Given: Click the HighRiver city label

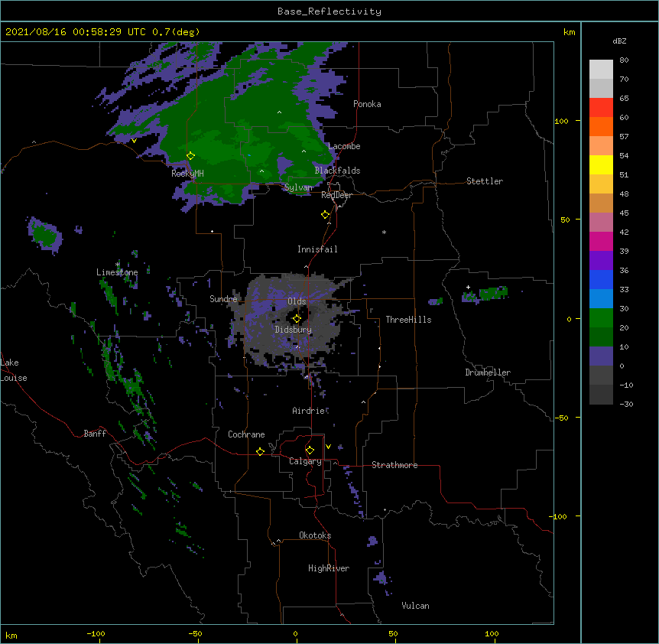Looking at the screenshot, I should pyautogui.click(x=329, y=568).
